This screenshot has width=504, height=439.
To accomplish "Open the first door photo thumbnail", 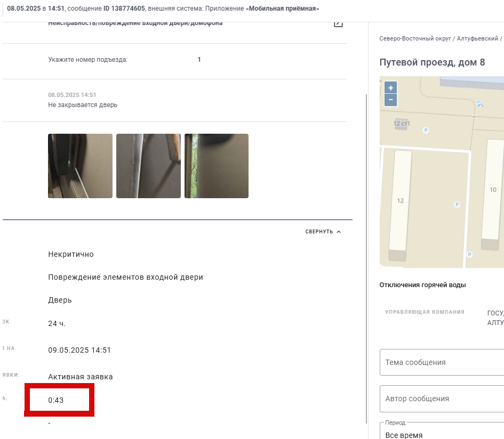I will [81, 166].
